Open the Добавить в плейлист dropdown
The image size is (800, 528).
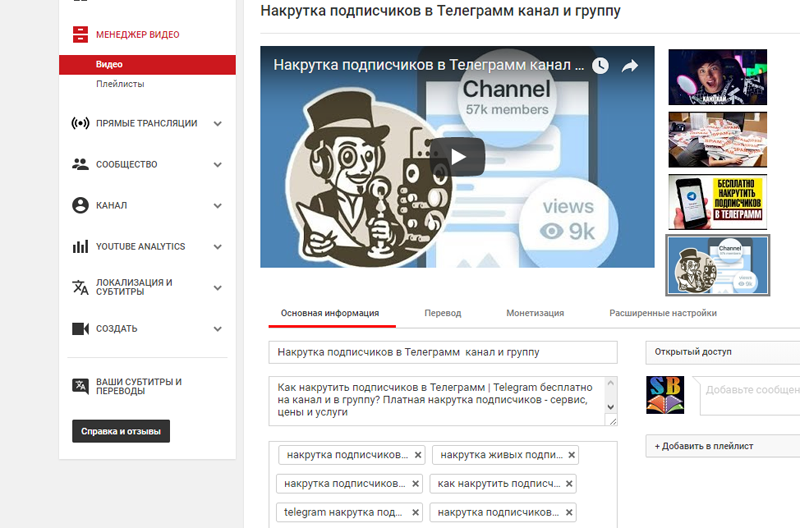(722, 446)
